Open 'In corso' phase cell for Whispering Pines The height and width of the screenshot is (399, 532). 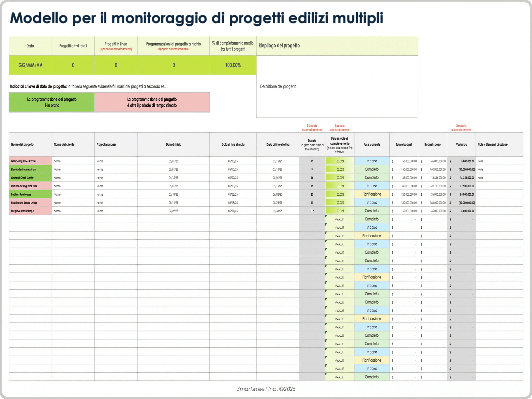(372, 161)
